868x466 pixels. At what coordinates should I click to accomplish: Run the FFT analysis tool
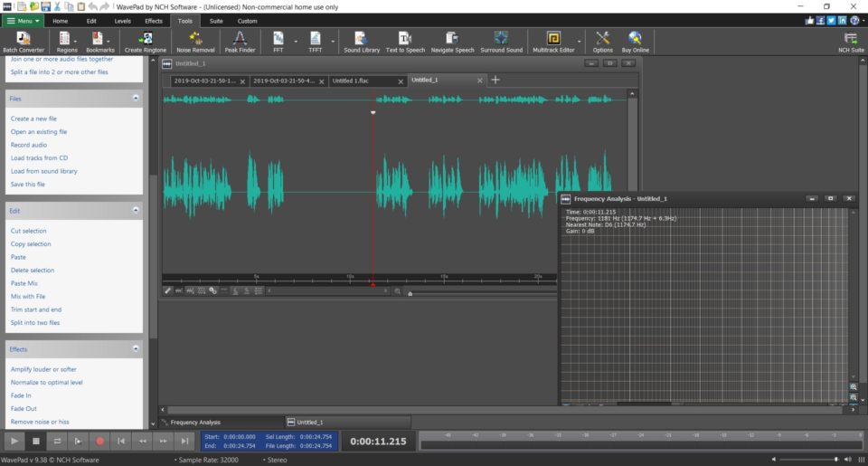pyautogui.click(x=278, y=42)
